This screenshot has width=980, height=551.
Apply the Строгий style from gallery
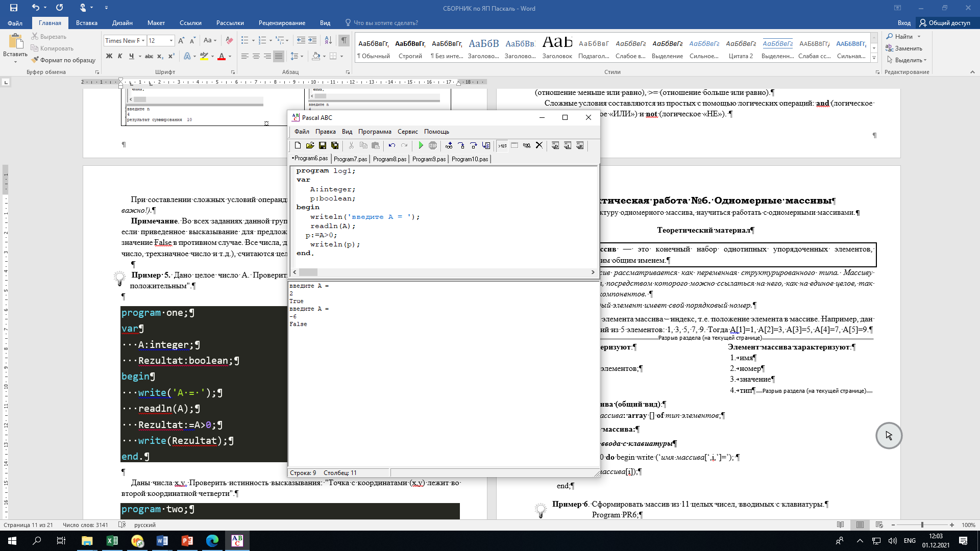[x=410, y=48]
